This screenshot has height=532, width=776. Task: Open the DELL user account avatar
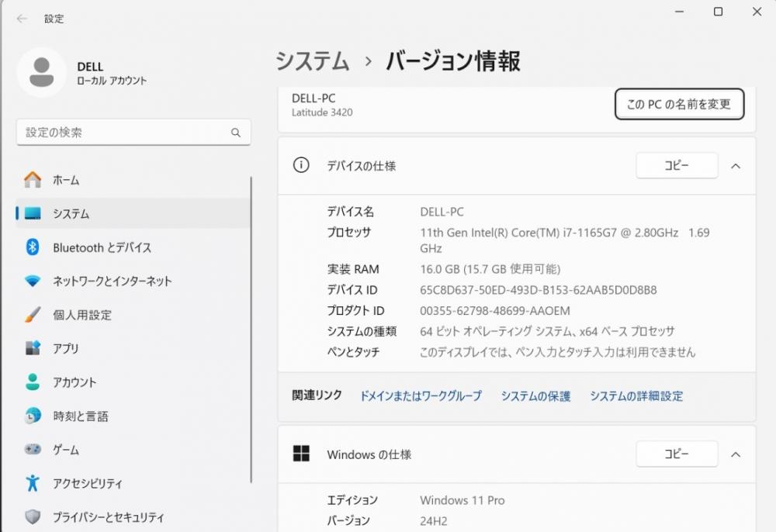(42, 72)
